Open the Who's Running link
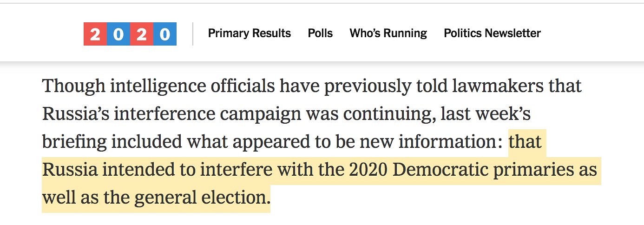This screenshot has width=644, height=225. (x=388, y=33)
